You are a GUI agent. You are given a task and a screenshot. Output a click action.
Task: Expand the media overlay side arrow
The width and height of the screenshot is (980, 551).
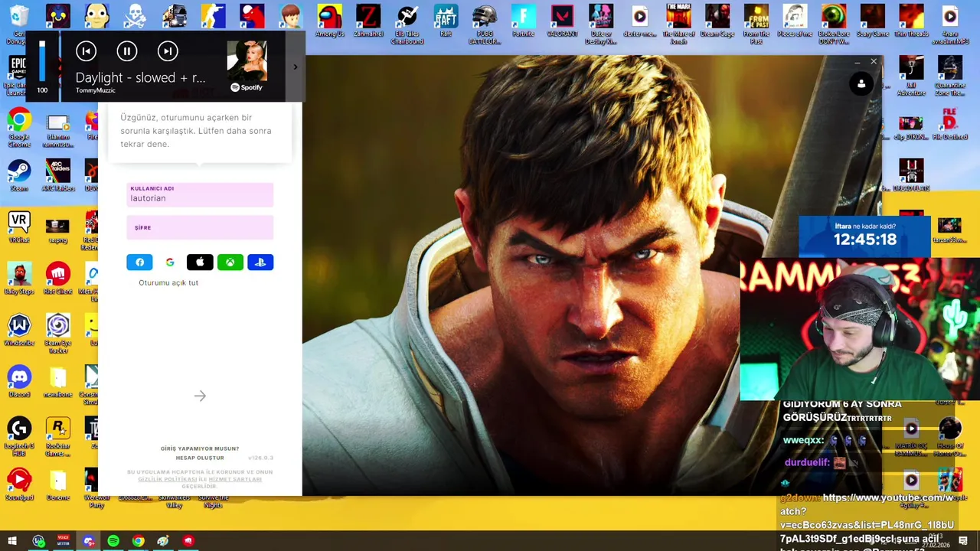click(296, 67)
